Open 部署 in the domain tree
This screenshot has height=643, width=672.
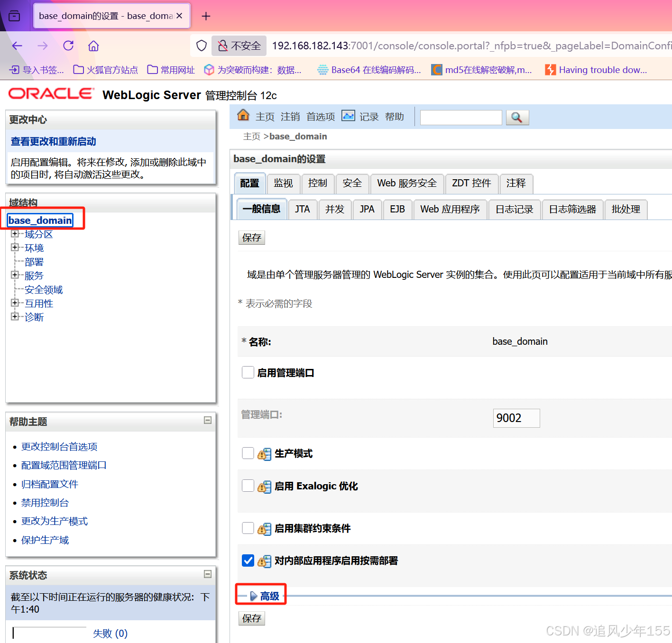pyautogui.click(x=34, y=262)
